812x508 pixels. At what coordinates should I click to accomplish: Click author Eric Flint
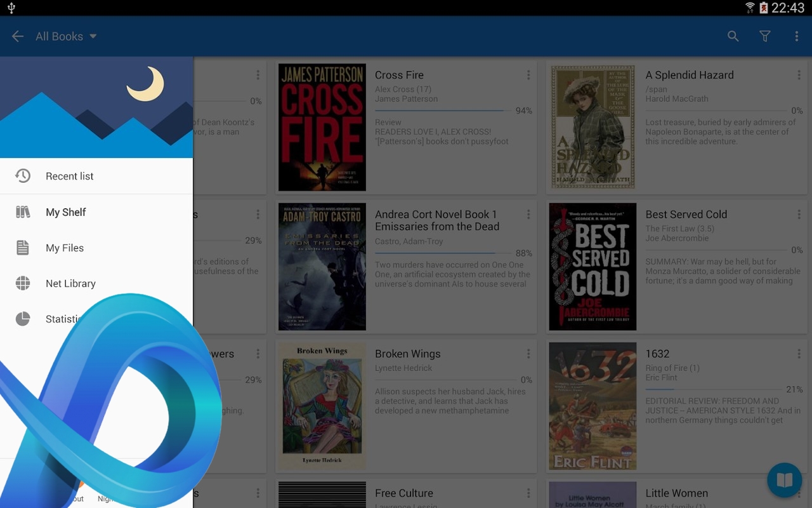[662, 378]
